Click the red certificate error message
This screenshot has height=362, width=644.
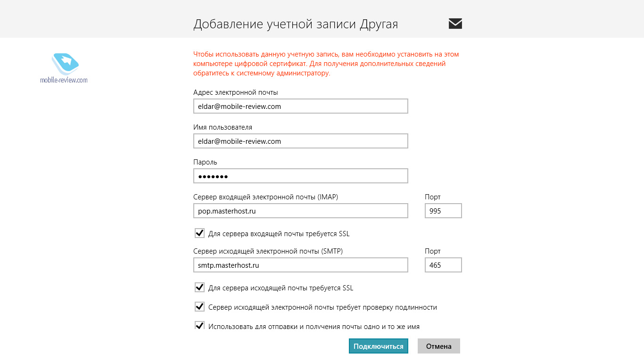point(326,64)
